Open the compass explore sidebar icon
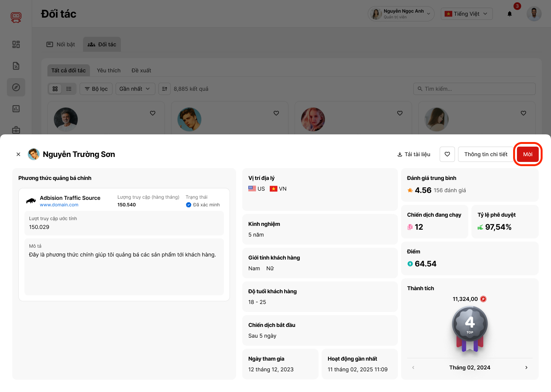This screenshot has height=392, width=551. (x=16, y=87)
